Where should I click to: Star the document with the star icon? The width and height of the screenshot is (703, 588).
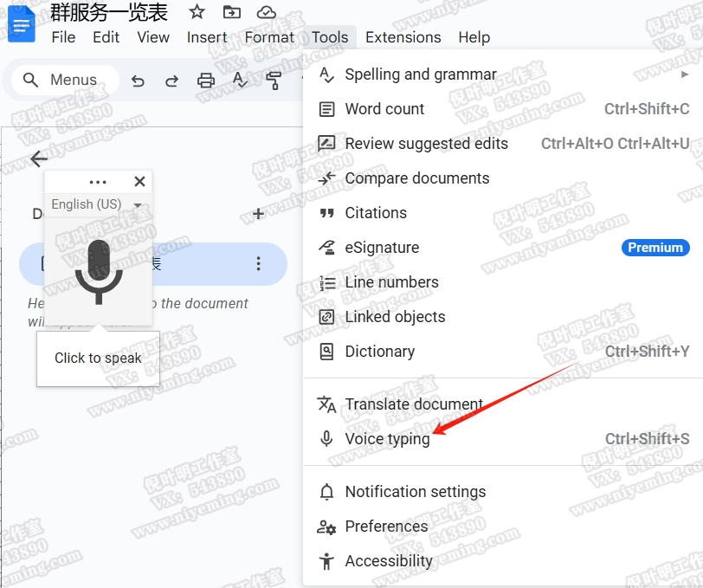(x=197, y=12)
